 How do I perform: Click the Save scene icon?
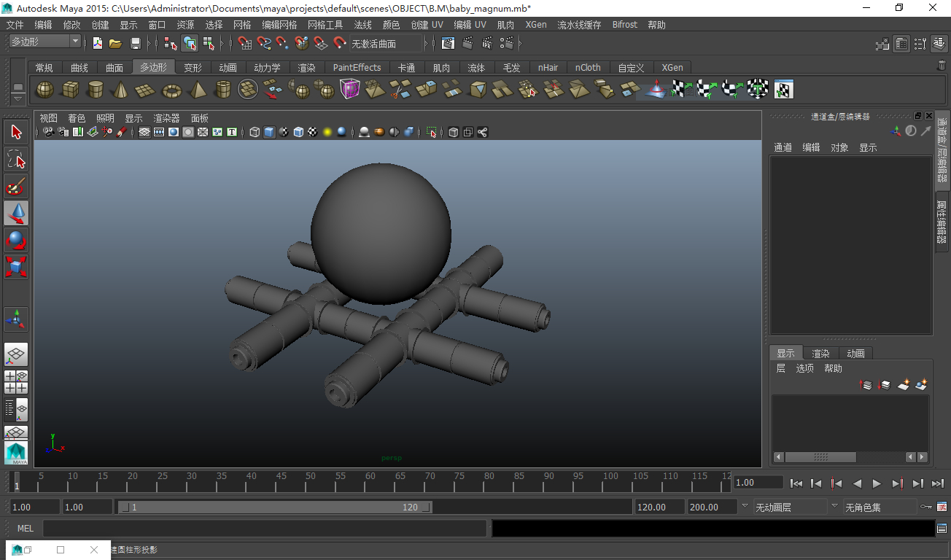click(x=135, y=44)
